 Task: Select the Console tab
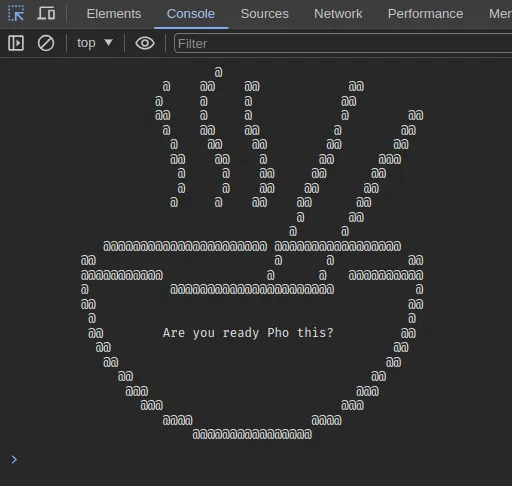click(191, 14)
